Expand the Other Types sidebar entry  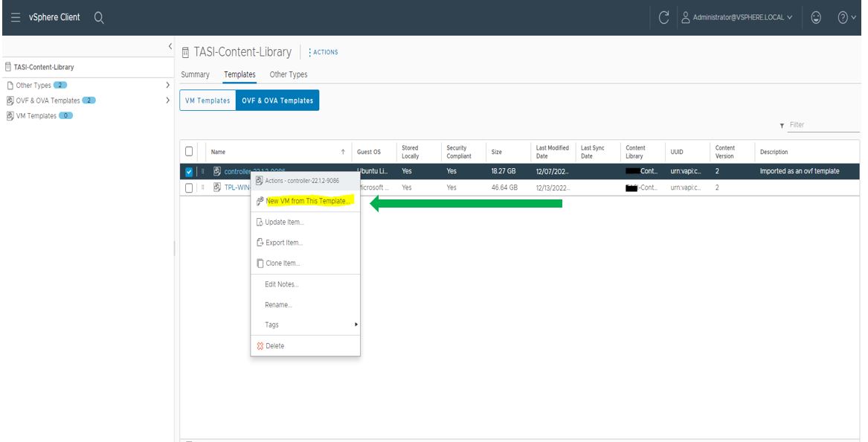[168, 86]
